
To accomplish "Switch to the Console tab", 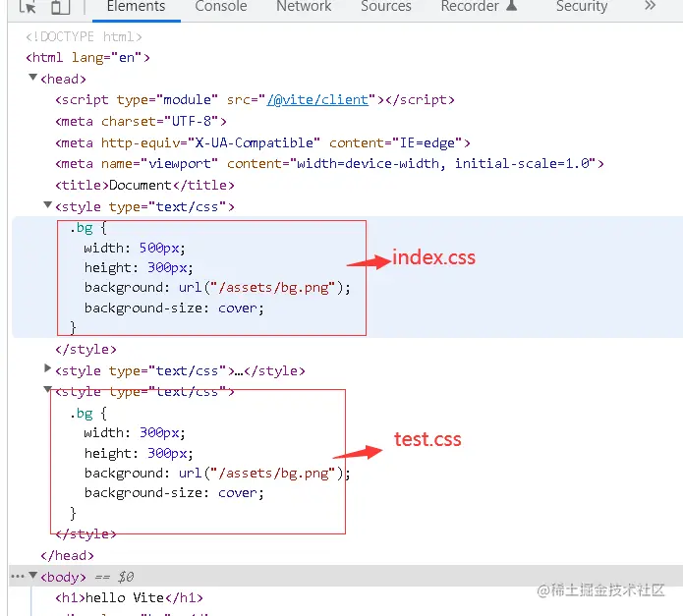I will tap(221, 7).
